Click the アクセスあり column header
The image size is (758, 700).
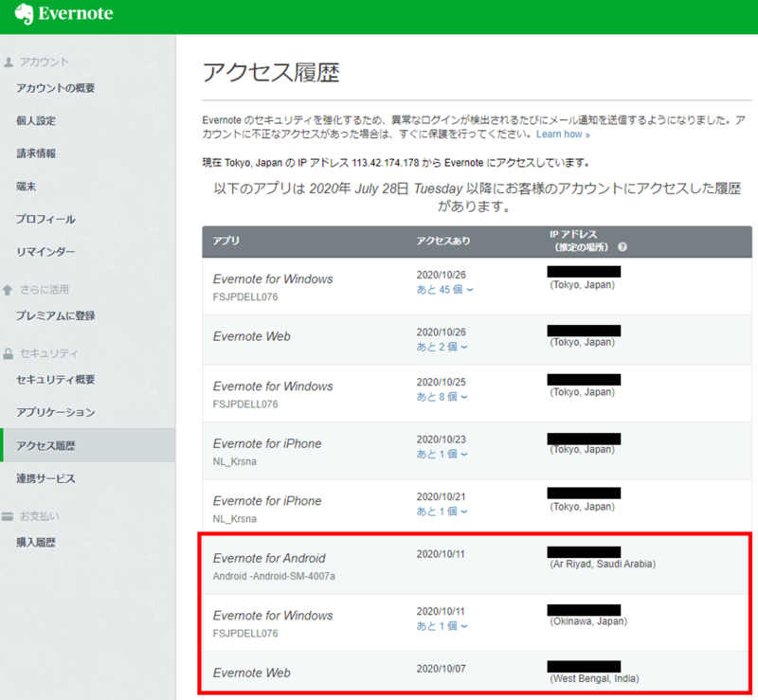click(x=443, y=241)
